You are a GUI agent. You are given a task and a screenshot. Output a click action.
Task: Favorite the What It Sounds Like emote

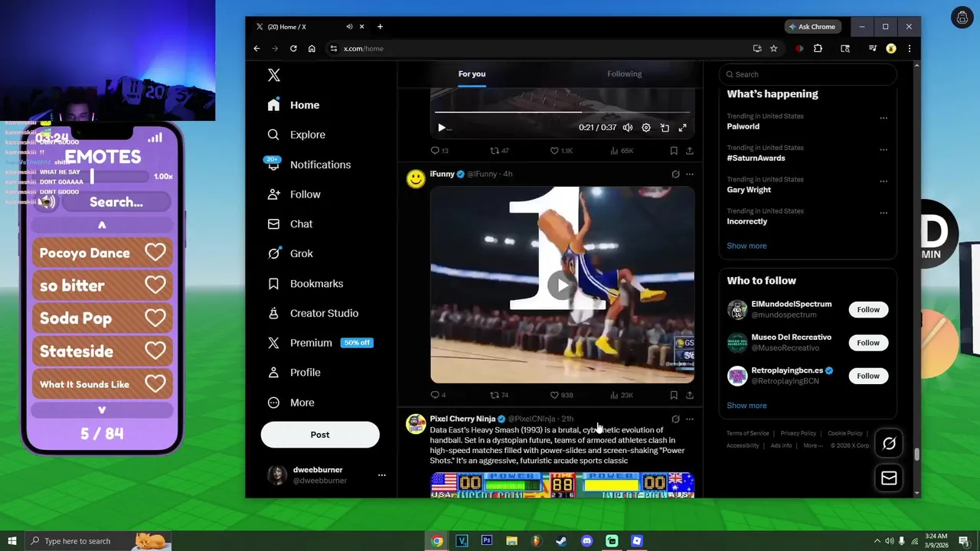coord(155,384)
